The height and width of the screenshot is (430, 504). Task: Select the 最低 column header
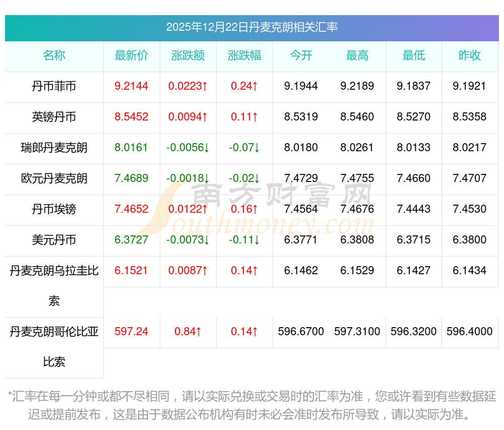414,55
